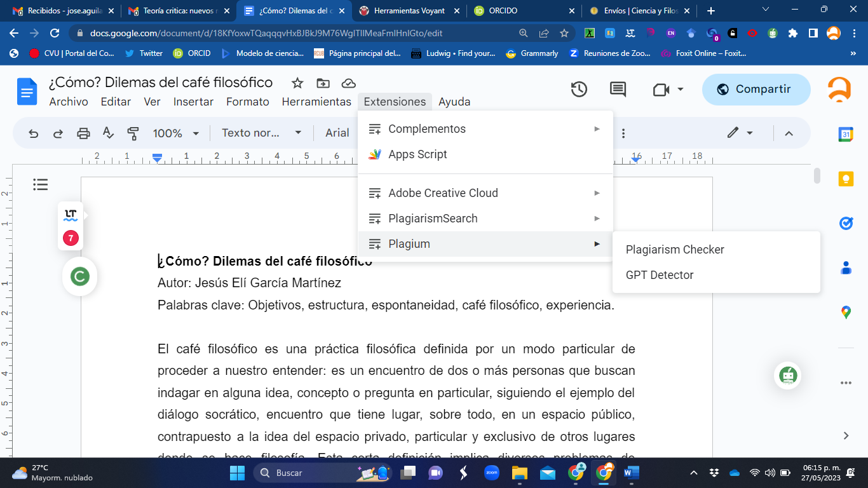Open the version history clock icon
This screenshot has width=868, height=488.
[x=579, y=90]
